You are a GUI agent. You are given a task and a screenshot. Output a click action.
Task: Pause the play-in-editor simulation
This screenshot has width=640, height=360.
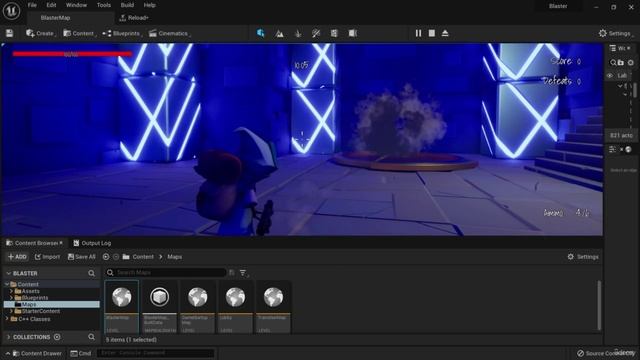point(418,33)
